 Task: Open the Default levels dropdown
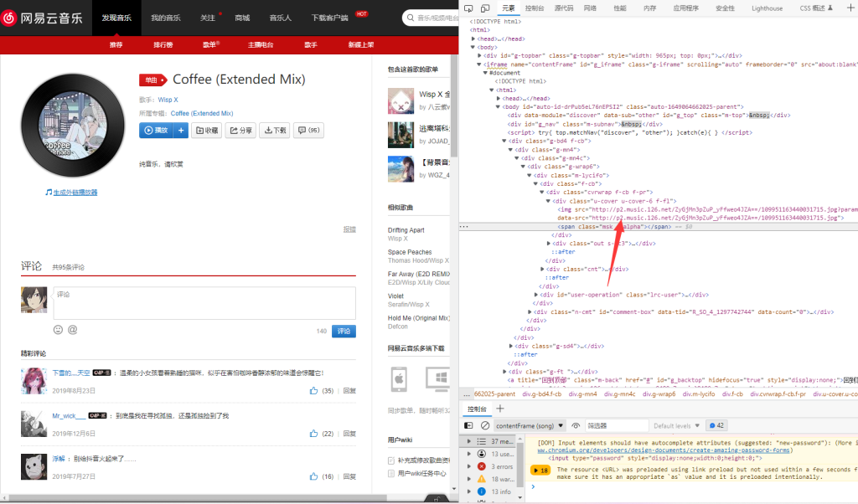(676, 425)
